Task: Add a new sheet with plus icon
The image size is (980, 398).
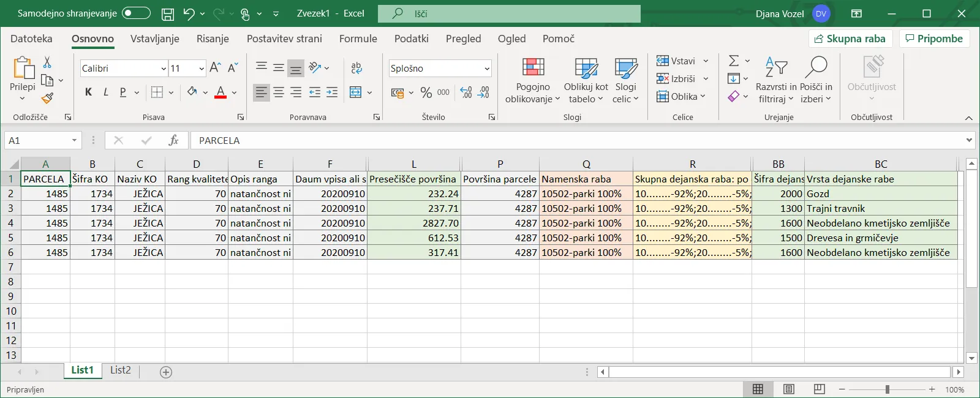Action: point(165,372)
